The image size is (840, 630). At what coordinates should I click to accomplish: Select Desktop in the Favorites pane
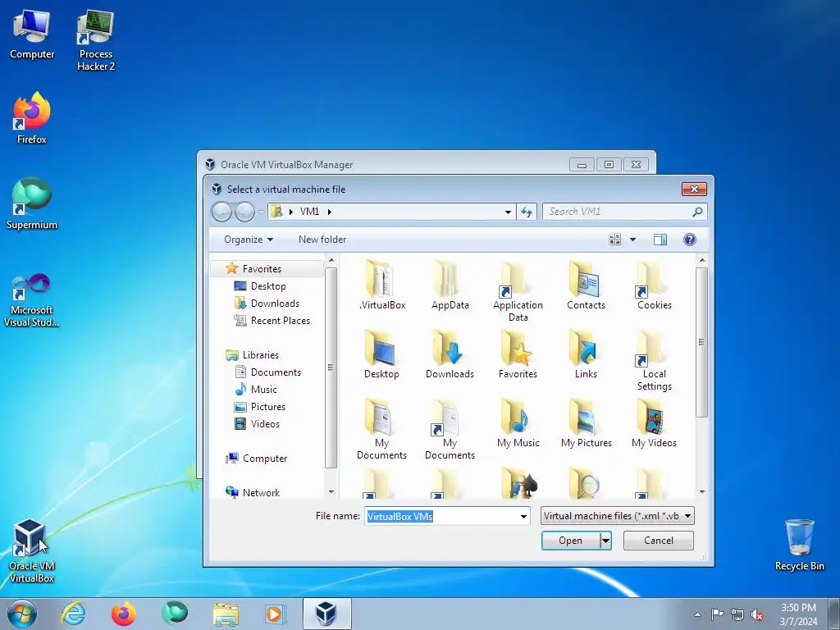click(260, 286)
